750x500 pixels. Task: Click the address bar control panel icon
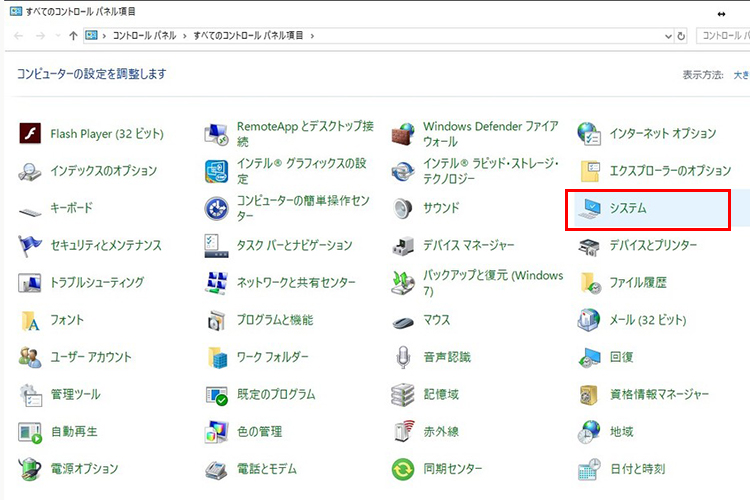click(91, 35)
